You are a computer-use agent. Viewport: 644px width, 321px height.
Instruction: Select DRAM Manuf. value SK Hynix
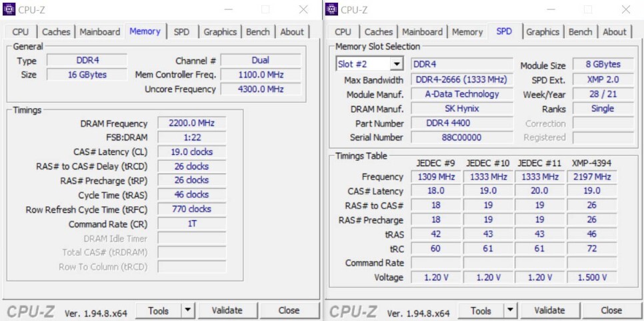point(461,109)
